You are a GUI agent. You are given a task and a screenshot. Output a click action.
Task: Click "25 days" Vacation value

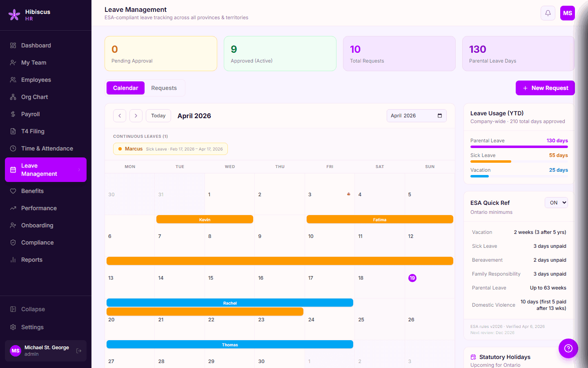pyautogui.click(x=559, y=170)
